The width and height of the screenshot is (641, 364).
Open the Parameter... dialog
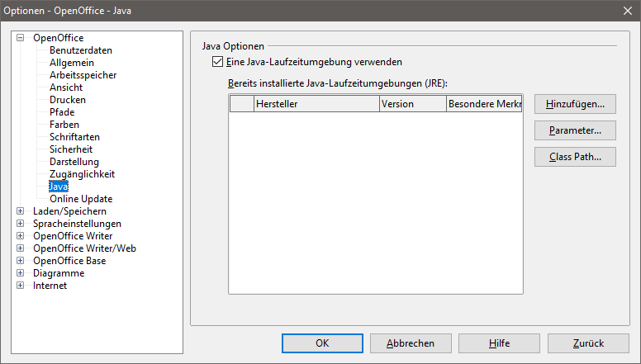[x=575, y=130]
